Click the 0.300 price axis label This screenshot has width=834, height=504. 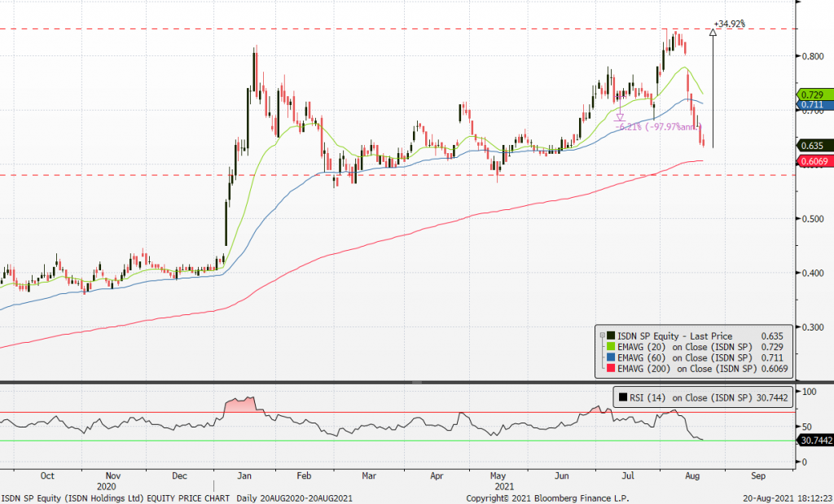click(x=813, y=327)
